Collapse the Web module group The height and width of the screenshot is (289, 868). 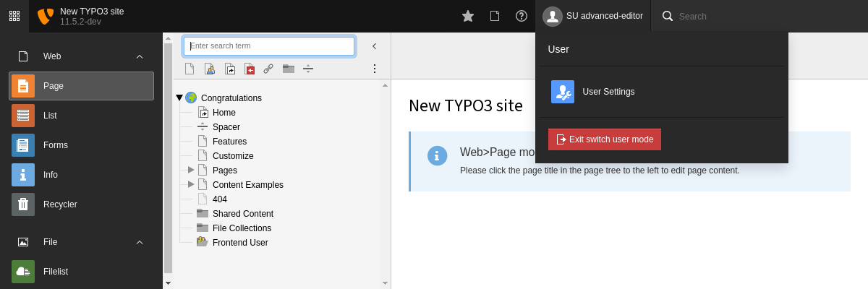point(140,56)
